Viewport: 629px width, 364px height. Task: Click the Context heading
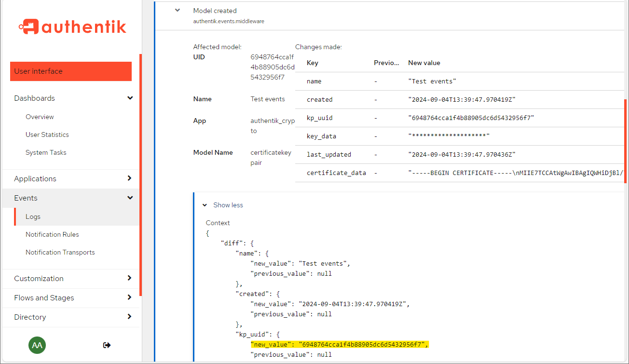218,223
